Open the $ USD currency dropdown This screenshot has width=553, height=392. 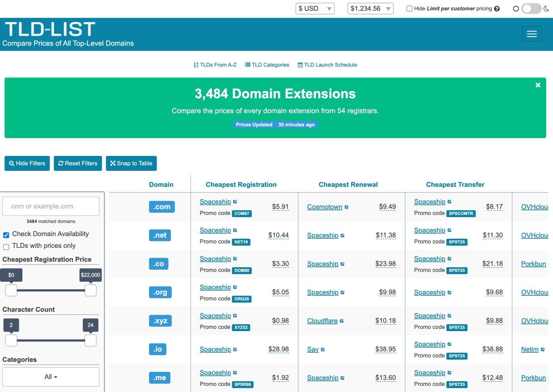(315, 9)
